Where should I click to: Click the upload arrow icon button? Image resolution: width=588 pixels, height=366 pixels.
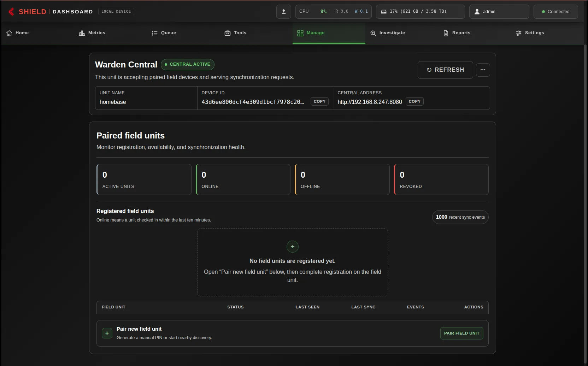click(284, 12)
